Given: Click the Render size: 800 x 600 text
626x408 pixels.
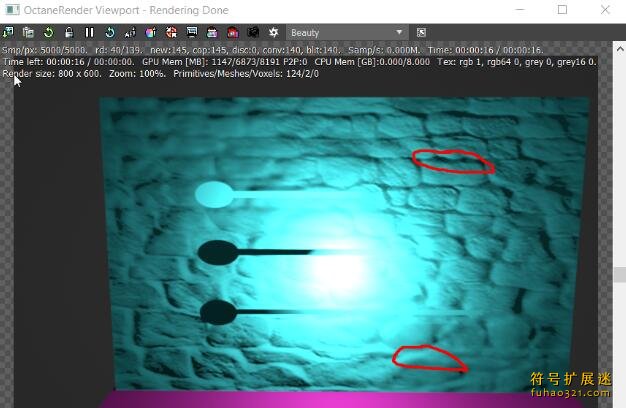Looking at the screenshot, I should coord(52,74).
